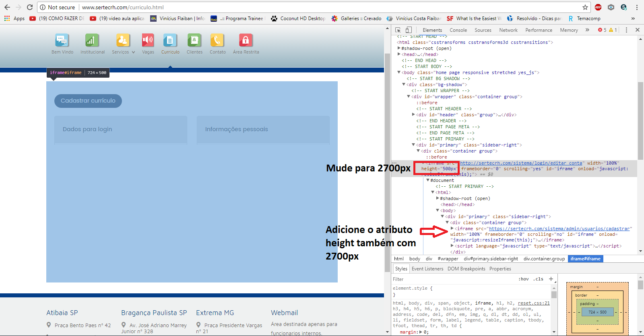Collapse the #document node
The image size is (644, 336).
pos(428,180)
